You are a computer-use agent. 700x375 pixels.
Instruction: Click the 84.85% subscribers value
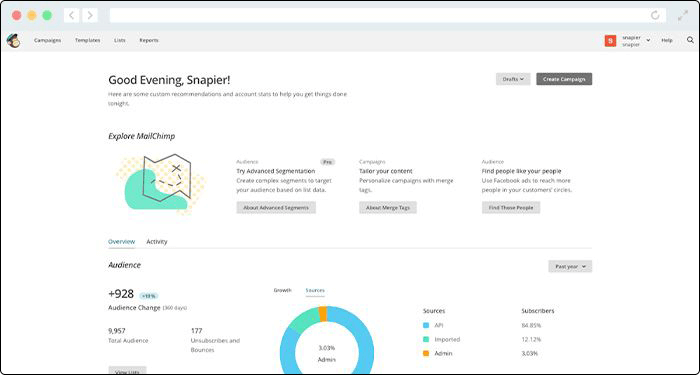pos(531,325)
